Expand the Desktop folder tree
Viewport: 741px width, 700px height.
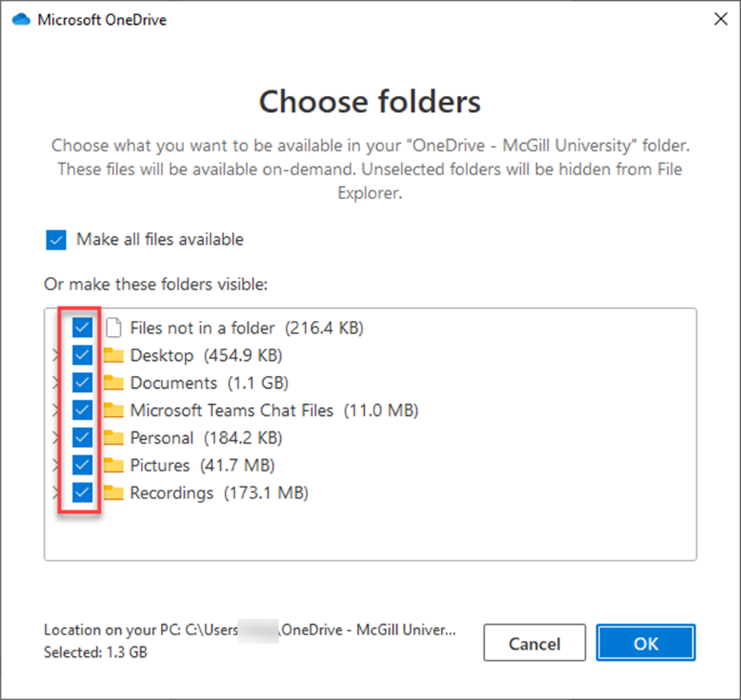54,354
